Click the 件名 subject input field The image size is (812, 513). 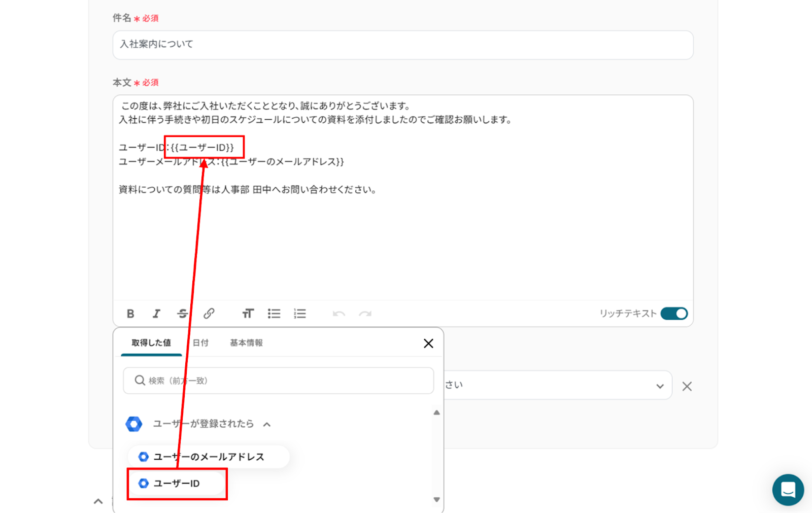(x=403, y=45)
